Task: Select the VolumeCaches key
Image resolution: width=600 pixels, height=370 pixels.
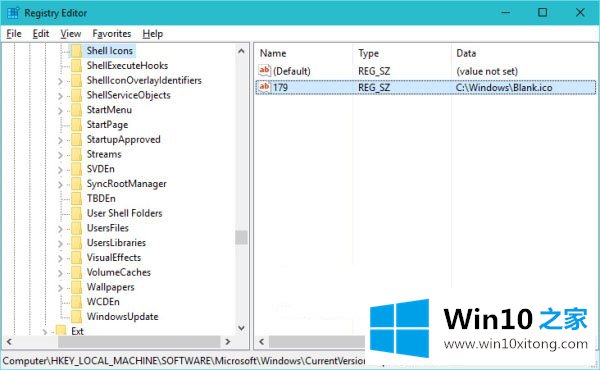Action: (119, 272)
